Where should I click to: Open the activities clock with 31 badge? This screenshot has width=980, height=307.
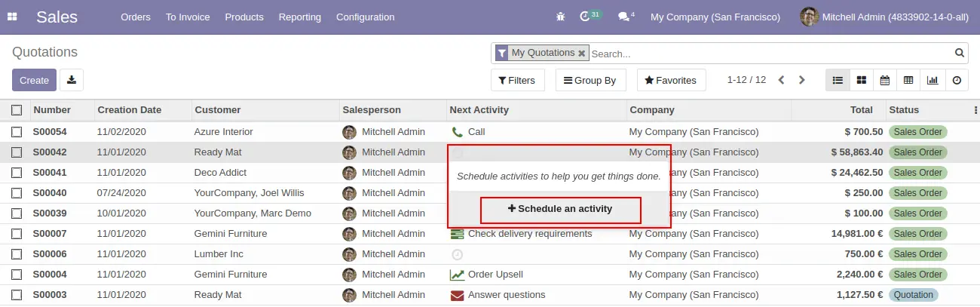pyautogui.click(x=590, y=16)
